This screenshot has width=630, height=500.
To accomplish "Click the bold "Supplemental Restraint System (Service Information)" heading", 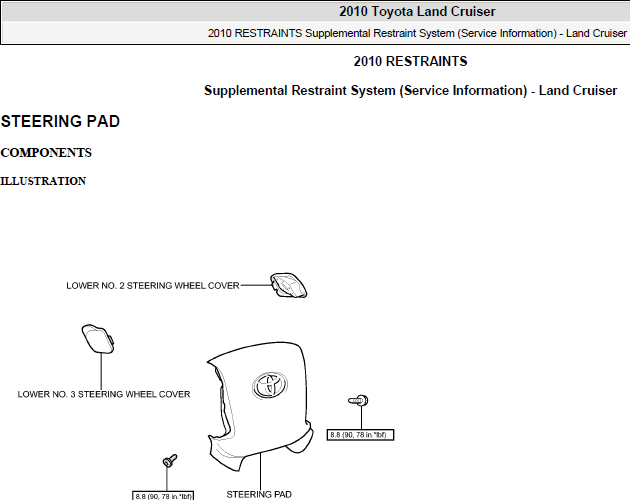I will pos(410,90).
